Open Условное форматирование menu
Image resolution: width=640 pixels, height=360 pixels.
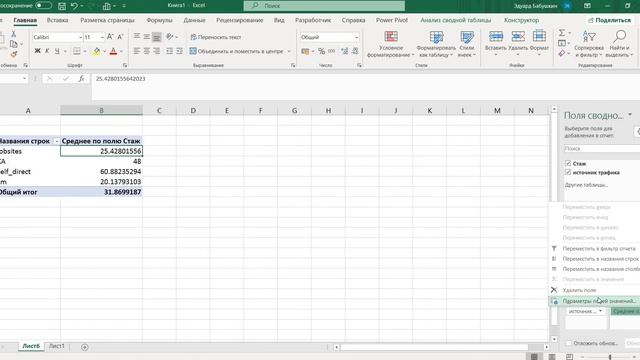(x=391, y=44)
